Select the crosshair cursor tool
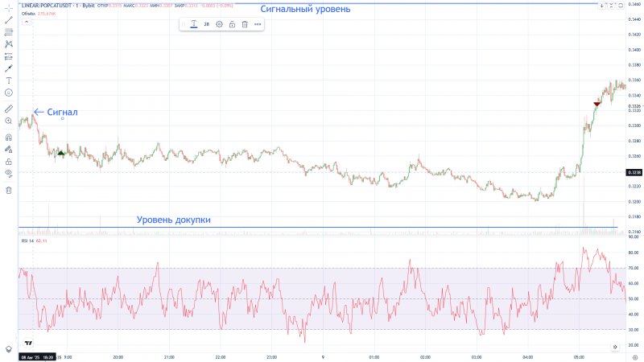The height and width of the screenshot is (362, 644). pyautogui.click(x=9, y=8)
